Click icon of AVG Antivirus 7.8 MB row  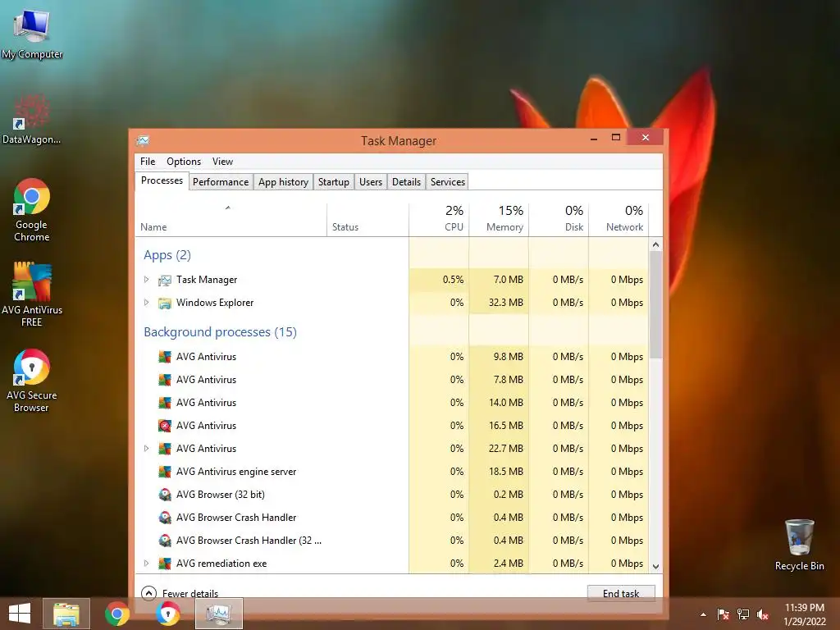click(164, 380)
